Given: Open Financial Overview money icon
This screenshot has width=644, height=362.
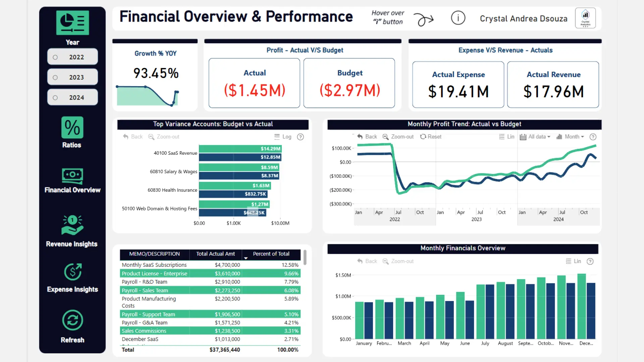Looking at the screenshot, I should (72, 176).
